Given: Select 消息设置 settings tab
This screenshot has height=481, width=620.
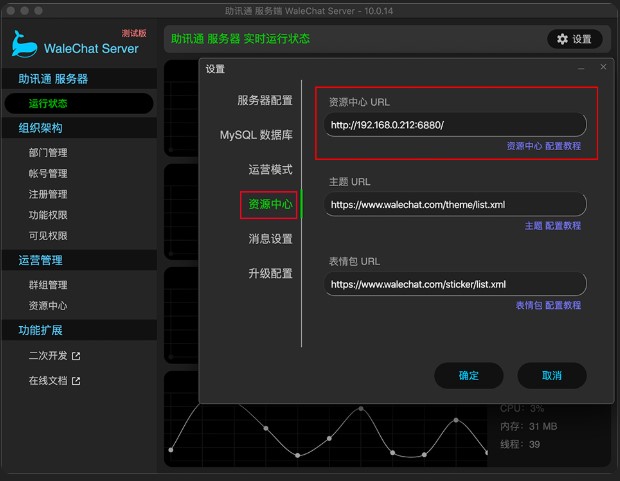Looking at the screenshot, I should pos(270,239).
